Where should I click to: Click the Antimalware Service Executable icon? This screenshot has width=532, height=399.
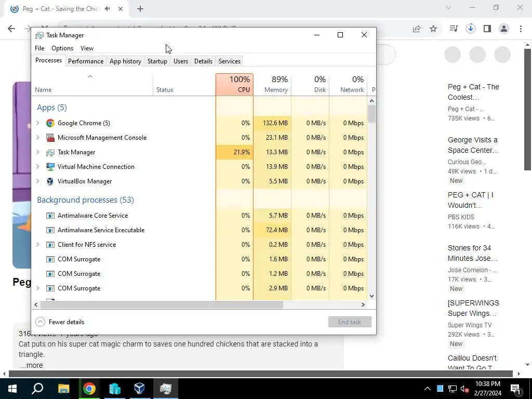(x=50, y=230)
